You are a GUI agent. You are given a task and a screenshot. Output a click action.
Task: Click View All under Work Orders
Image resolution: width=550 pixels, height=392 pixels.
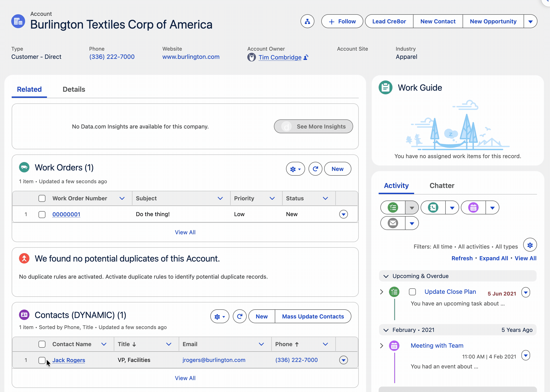click(185, 232)
